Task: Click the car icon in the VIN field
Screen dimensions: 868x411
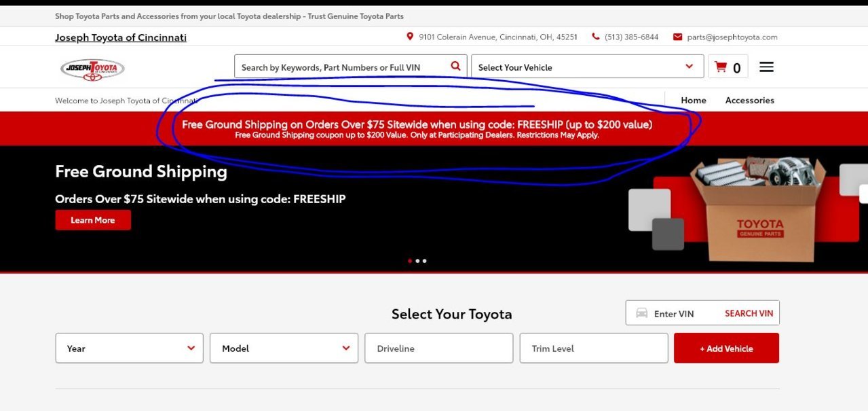Action: point(641,313)
